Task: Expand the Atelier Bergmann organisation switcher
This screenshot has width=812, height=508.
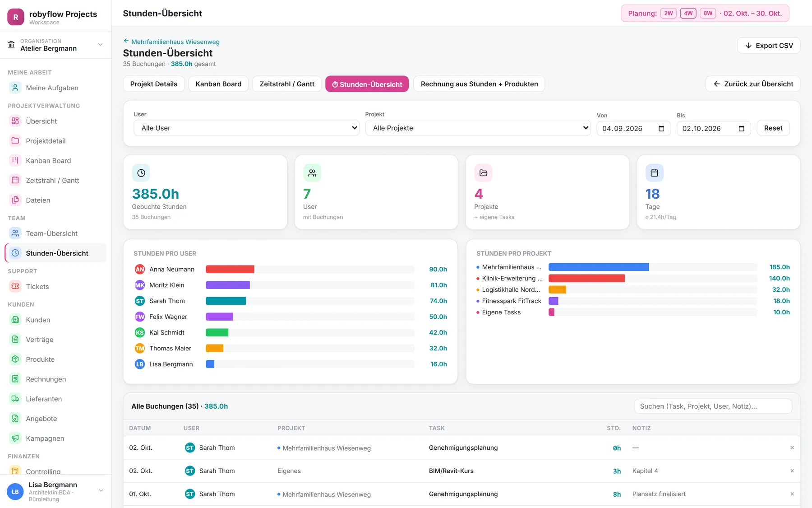Action: (55, 45)
